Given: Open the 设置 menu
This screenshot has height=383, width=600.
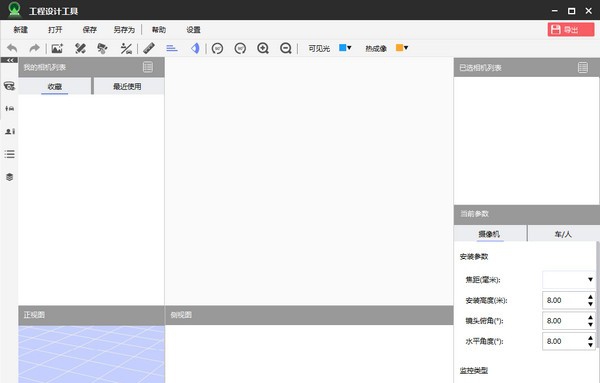Looking at the screenshot, I should coord(193,29).
